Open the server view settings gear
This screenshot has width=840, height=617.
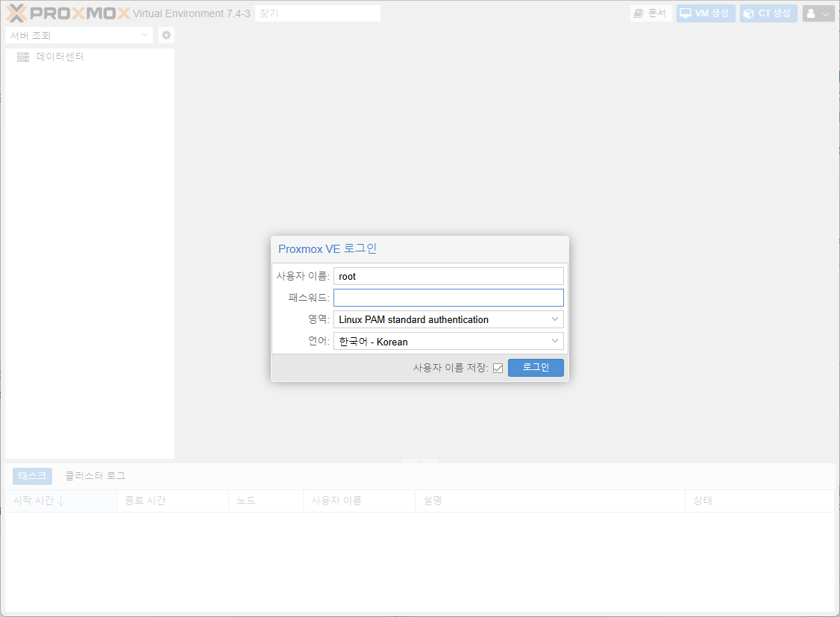(166, 35)
